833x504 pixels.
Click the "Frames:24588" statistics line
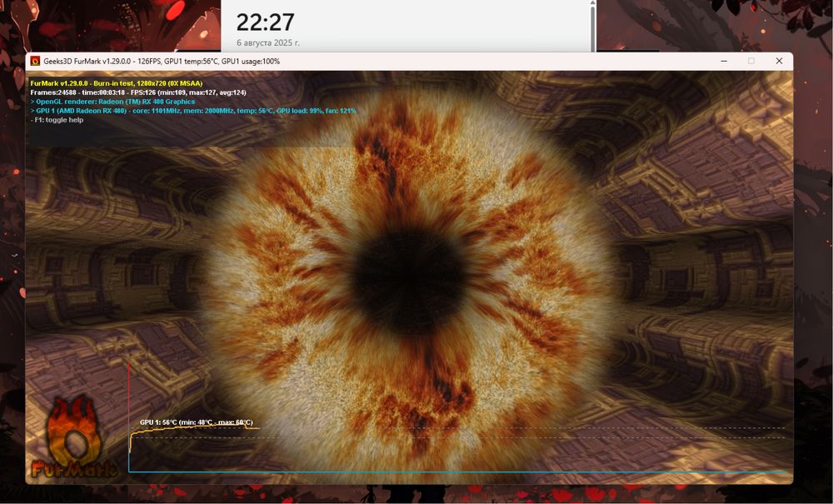138,92
